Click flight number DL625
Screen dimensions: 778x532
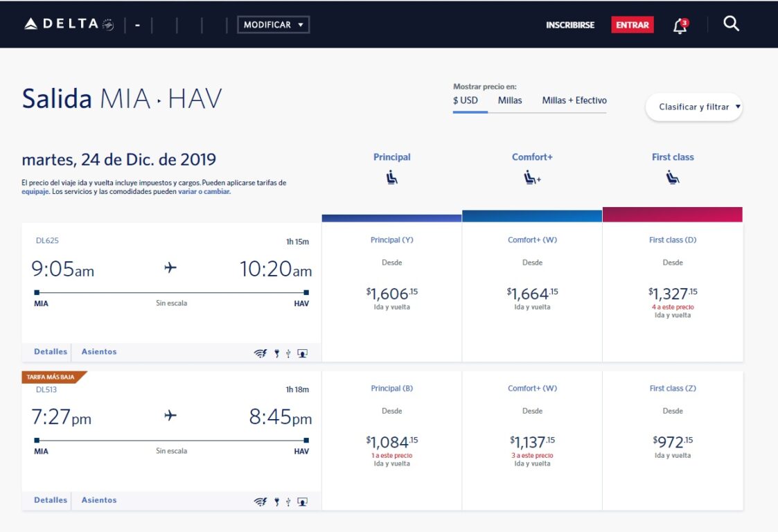point(47,240)
